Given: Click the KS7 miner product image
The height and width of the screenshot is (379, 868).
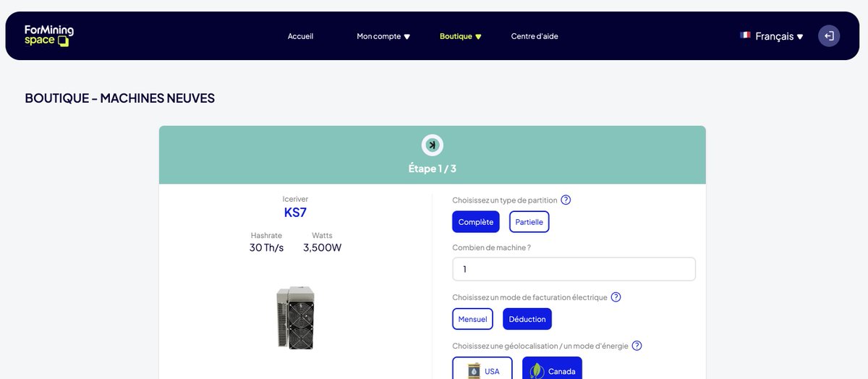Looking at the screenshot, I should tap(296, 318).
